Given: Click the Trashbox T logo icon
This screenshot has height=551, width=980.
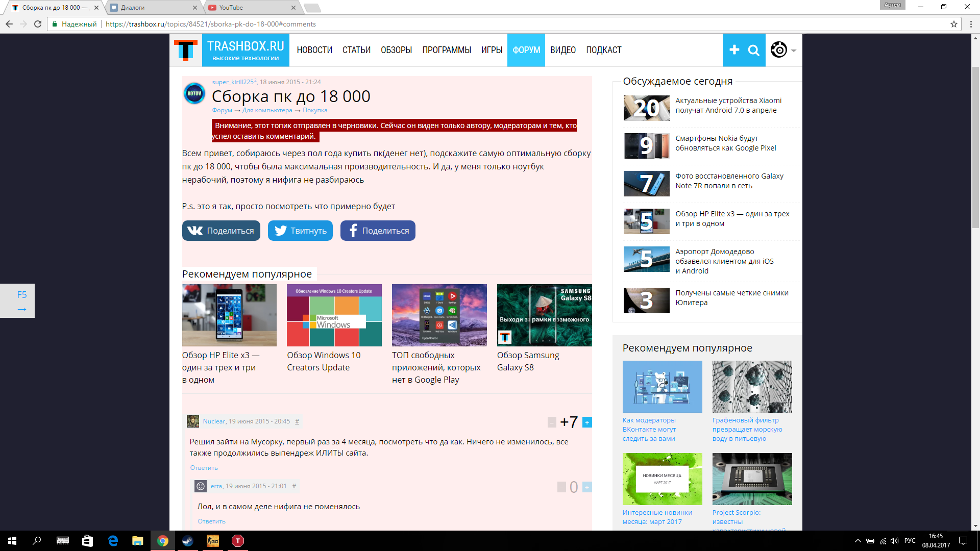Looking at the screenshot, I should pos(185,50).
